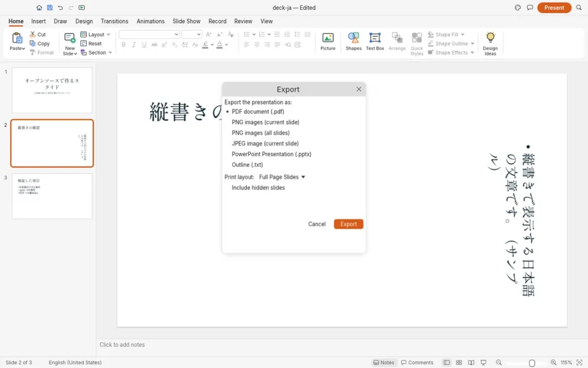Image resolution: width=588 pixels, height=368 pixels.
Task: Click the Cut scissors button
Action: (37, 34)
